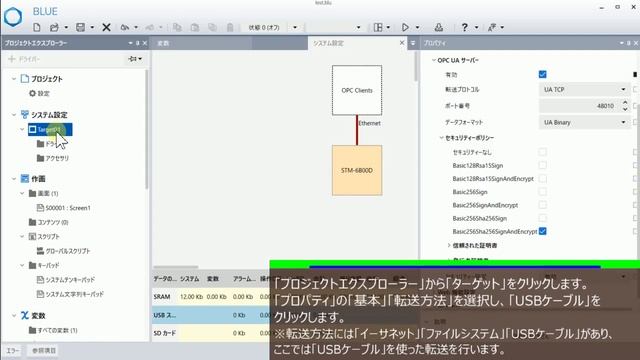Uncheck the 有効 checkbox for OPC UA server
Image resolution: width=640 pixels, height=360 pixels.
(x=542, y=74)
